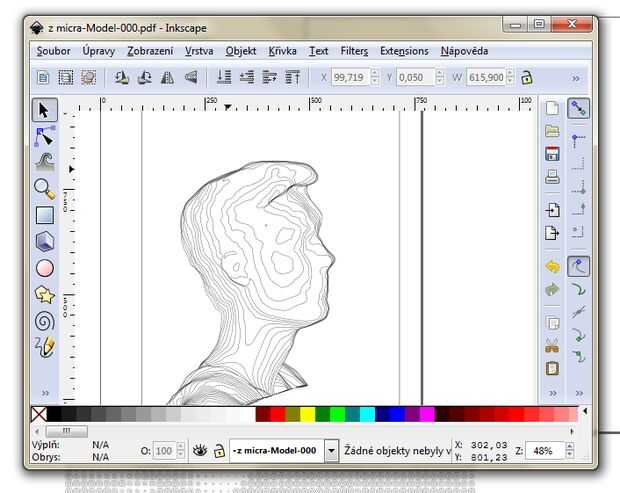Export bitmap icon
The width and height of the screenshot is (620, 493).
pos(552,233)
